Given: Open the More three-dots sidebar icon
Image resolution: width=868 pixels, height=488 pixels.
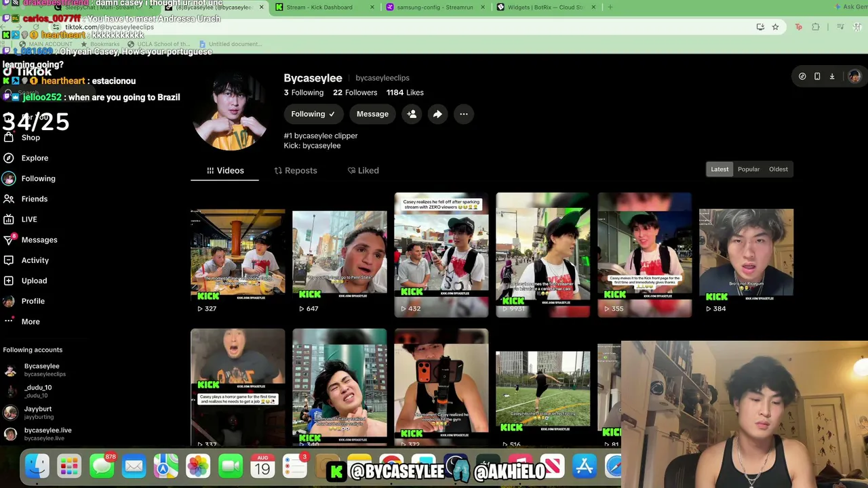Looking at the screenshot, I should pos(9,321).
